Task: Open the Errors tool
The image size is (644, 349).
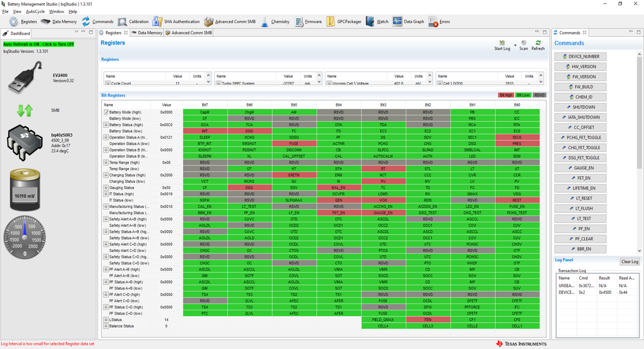Action: (439, 22)
